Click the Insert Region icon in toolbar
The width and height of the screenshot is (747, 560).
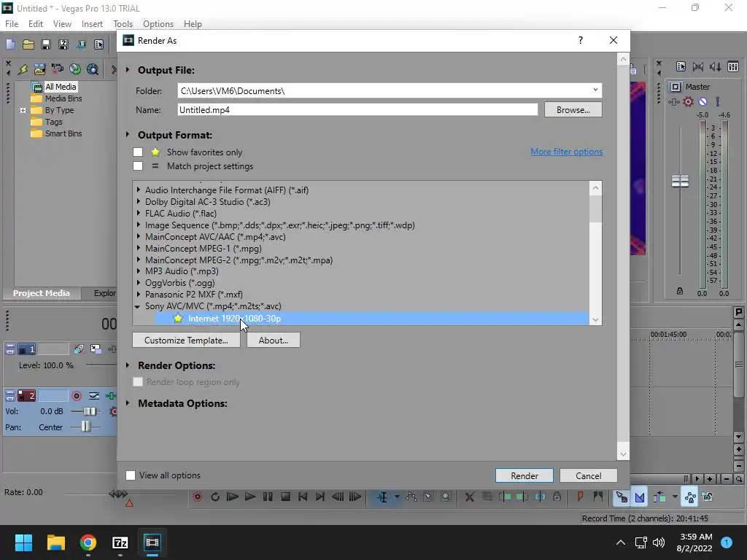(597, 497)
